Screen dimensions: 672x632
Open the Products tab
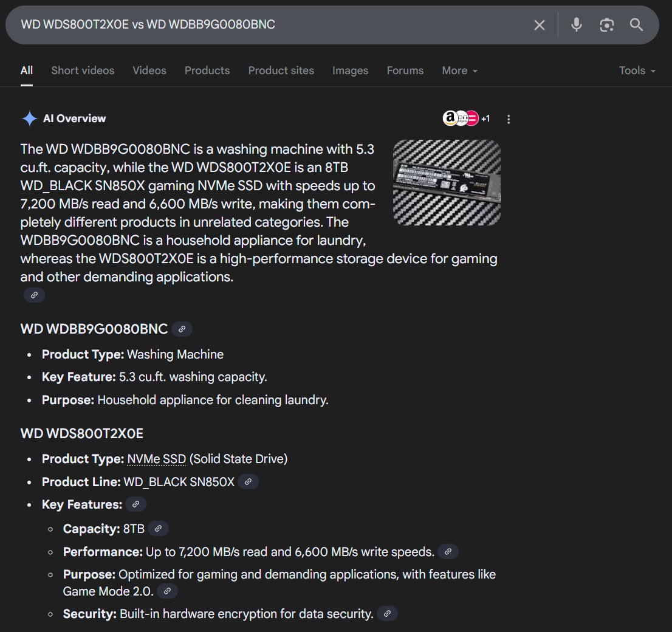coord(207,70)
